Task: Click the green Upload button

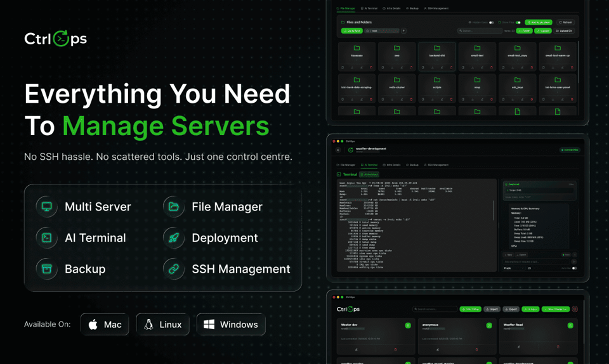Action: click(x=542, y=31)
